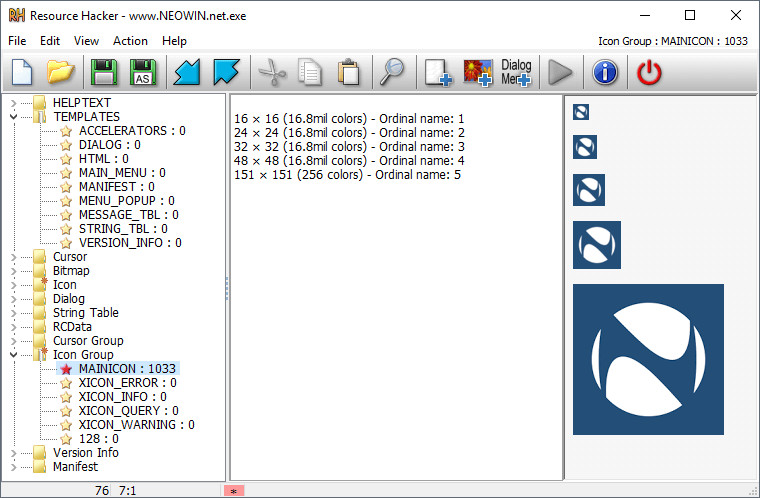Click the largest 151 x 151 icon preview
The image size is (760, 498).
[648, 359]
